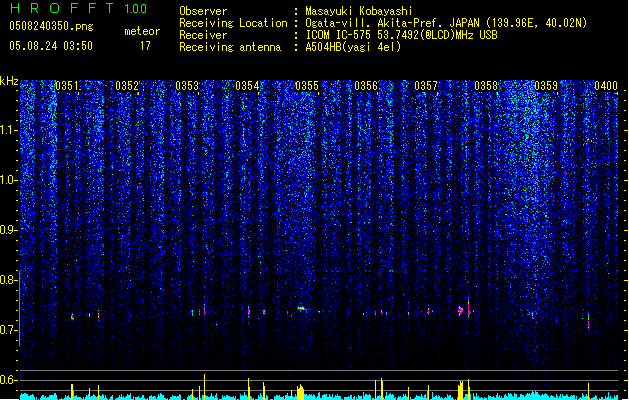Click the 0351 time marker
The image size is (629, 400).
[x=67, y=86]
